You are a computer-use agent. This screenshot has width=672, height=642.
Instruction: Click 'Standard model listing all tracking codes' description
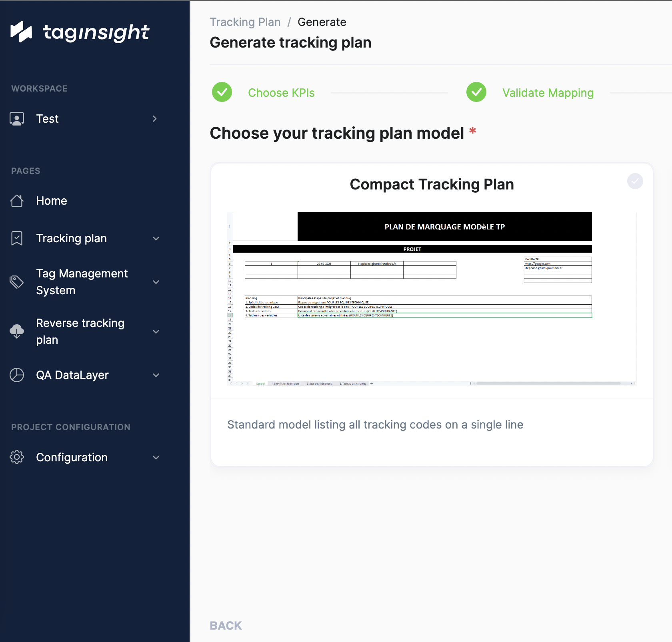(375, 425)
